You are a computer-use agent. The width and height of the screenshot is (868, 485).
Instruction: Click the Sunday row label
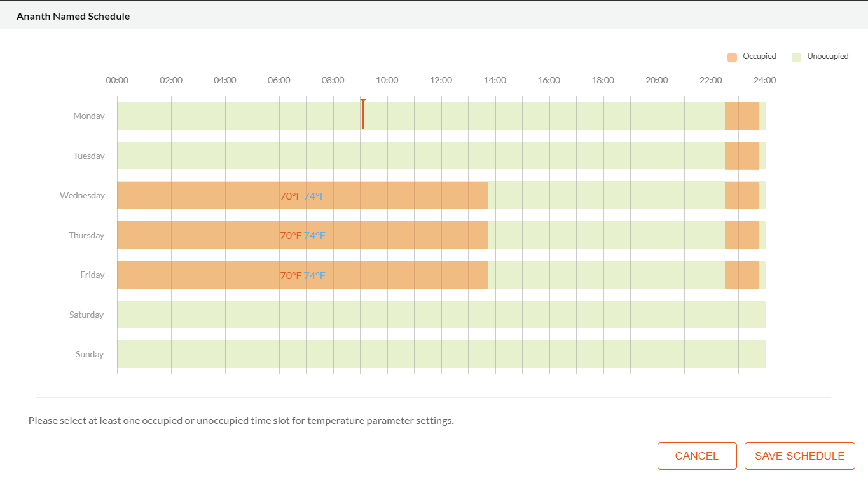pyautogui.click(x=90, y=354)
